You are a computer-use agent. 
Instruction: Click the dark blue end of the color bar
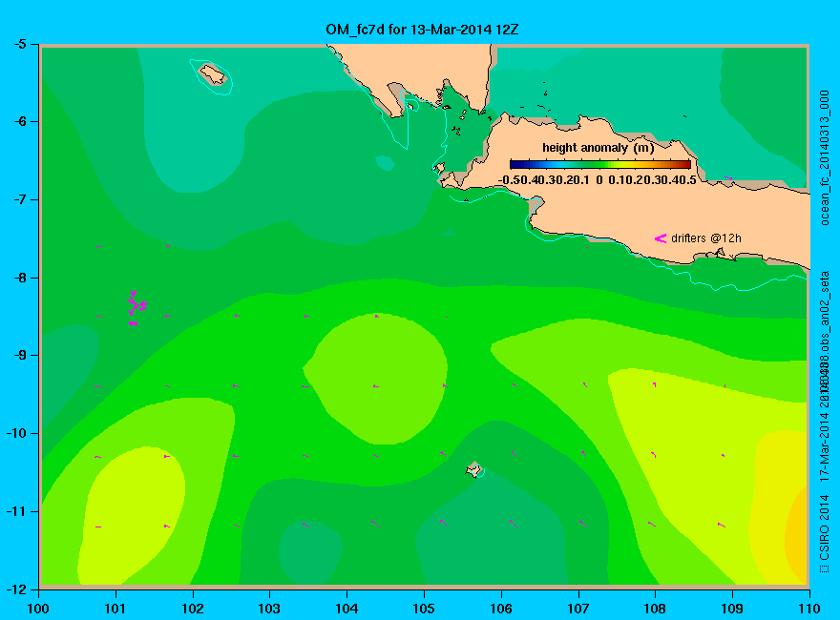tap(515, 164)
